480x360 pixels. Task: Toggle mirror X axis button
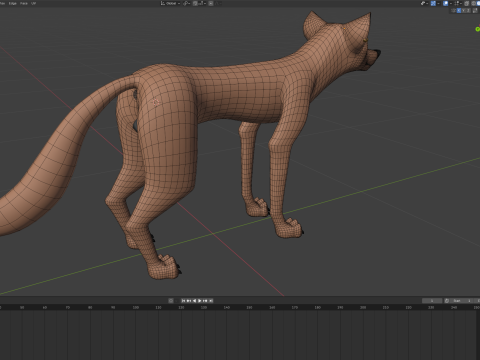(459, 10)
